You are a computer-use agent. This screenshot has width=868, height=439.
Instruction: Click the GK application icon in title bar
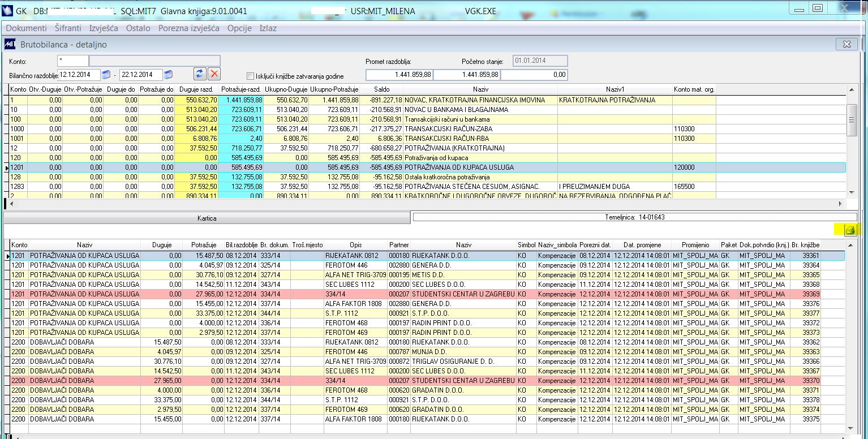pos(8,10)
